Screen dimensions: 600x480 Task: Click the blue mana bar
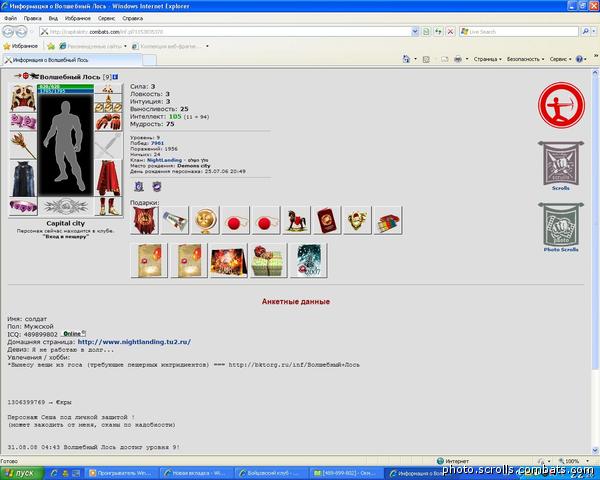tap(66, 91)
